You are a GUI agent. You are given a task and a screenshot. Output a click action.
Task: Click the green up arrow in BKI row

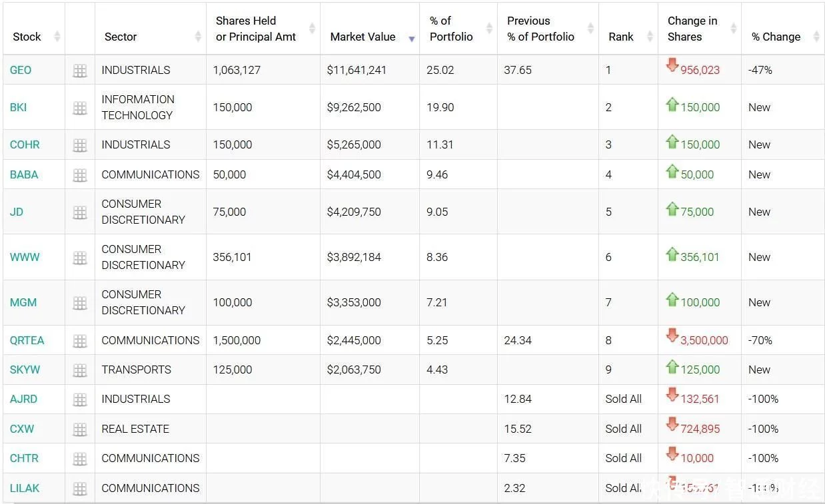(x=672, y=104)
